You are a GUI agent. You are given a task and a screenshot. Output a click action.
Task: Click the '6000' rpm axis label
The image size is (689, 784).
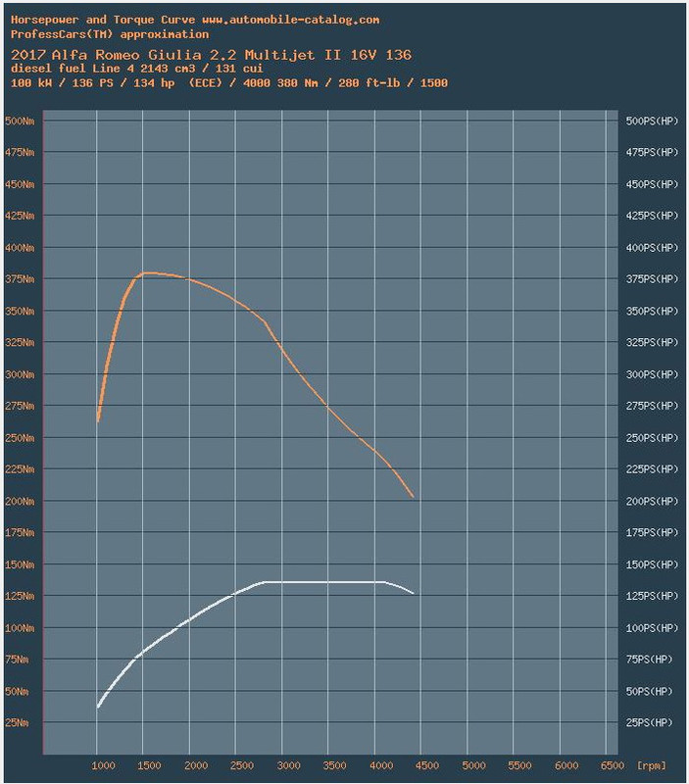point(566,766)
